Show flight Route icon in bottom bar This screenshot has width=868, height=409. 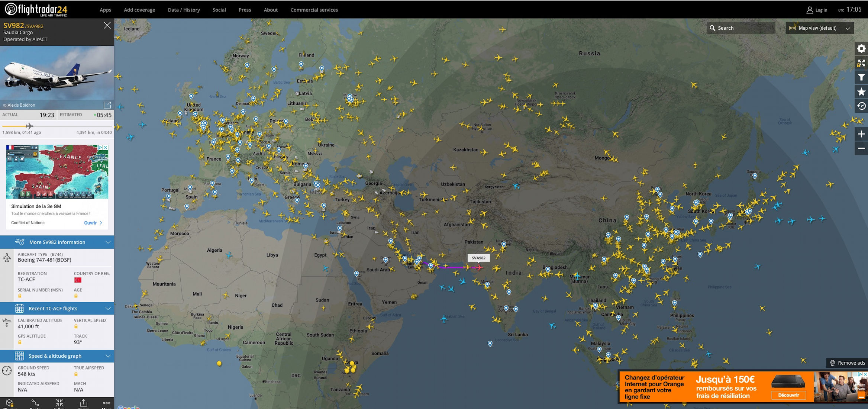pos(35,403)
